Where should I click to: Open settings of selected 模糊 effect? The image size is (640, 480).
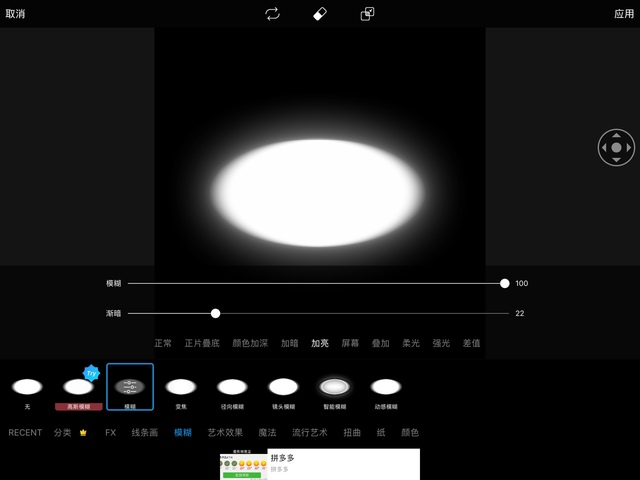click(x=130, y=386)
